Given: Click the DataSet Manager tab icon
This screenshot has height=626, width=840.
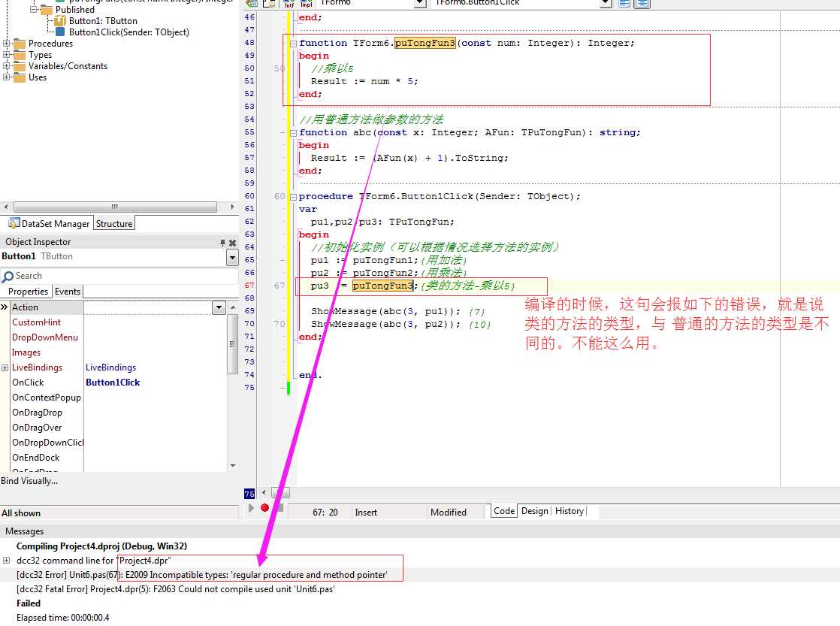Looking at the screenshot, I should coord(14,223).
